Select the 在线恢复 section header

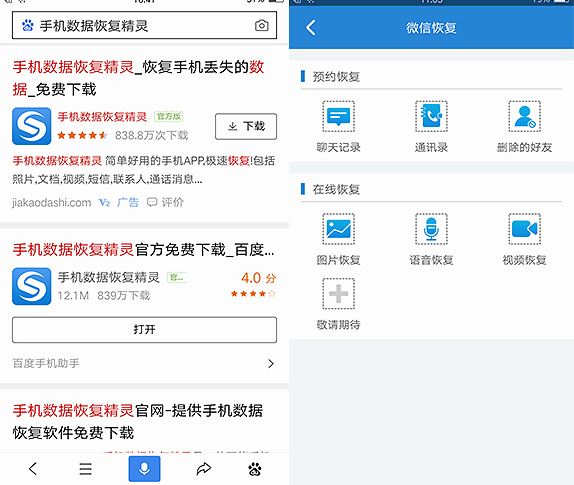coord(336,189)
